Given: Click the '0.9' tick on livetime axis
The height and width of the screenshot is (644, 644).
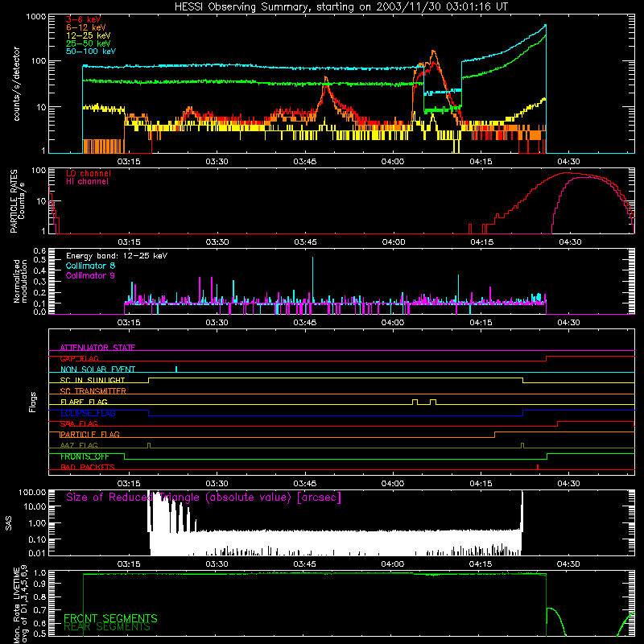Looking at the screenshot, I should 39,583.
